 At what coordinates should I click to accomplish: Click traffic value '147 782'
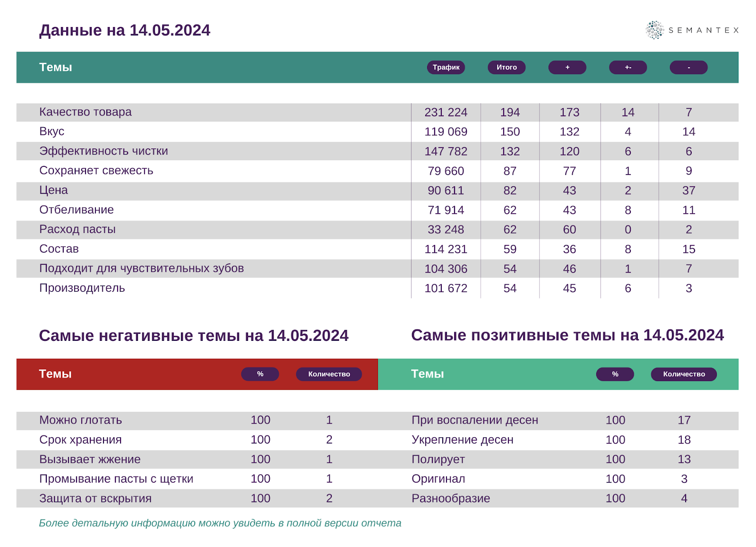pyautogui.click(x=446, y=152)
